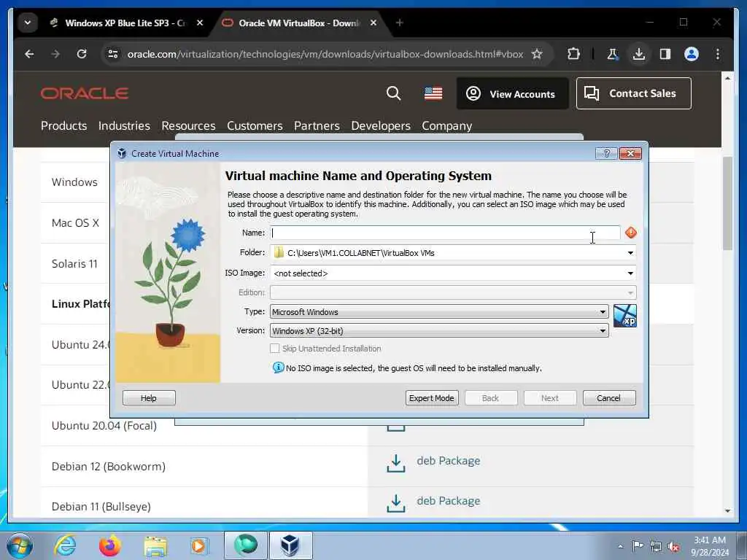The height and width of the screenshot is (560, 747).
Task: Open Chrome downloads icon
Action: (x=639, y=54)
